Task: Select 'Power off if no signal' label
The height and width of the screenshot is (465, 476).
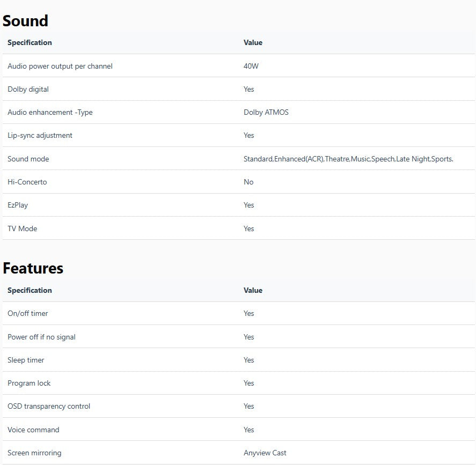Action: pyautogui.click(x=41, y=337)
